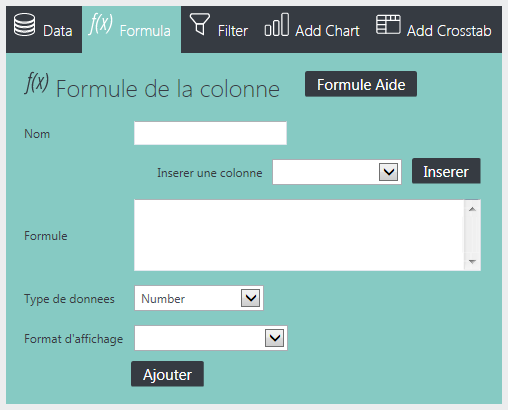
Task: Click the Formule Aide button
Action: 361,84
